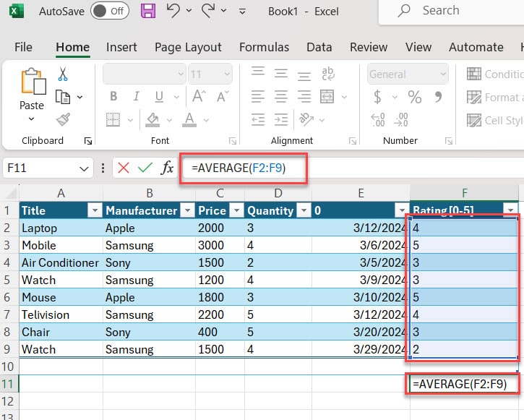Open the Automate tab
The height and width of the screenshot is (420, 524).
[x=476, y=47]
